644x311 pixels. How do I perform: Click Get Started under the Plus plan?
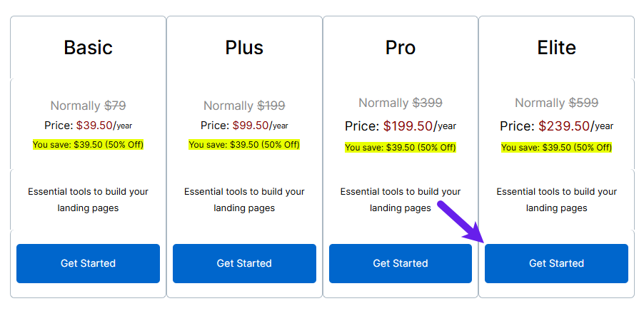[244, 263]
